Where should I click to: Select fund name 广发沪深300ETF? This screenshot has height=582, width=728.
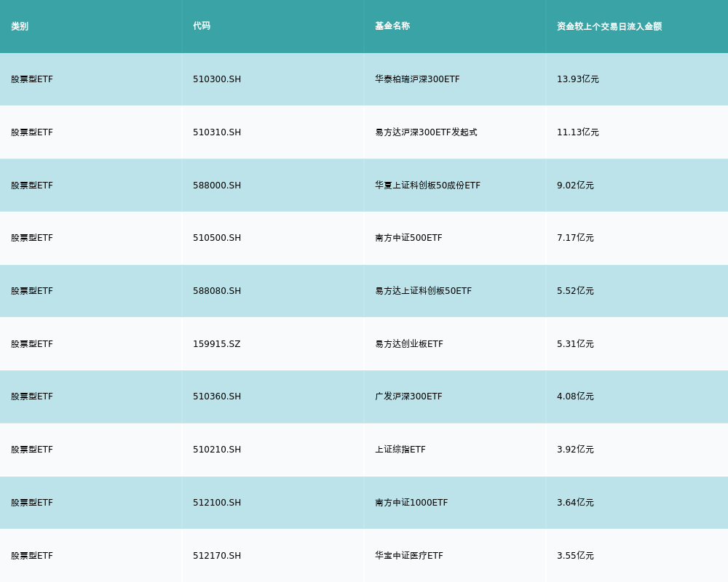[x=408, y=396]
